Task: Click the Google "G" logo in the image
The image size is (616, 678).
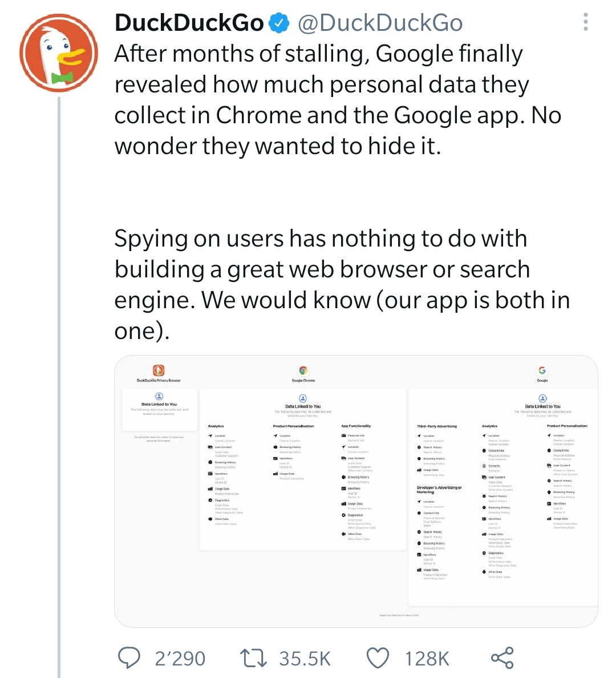Action: 542,370
